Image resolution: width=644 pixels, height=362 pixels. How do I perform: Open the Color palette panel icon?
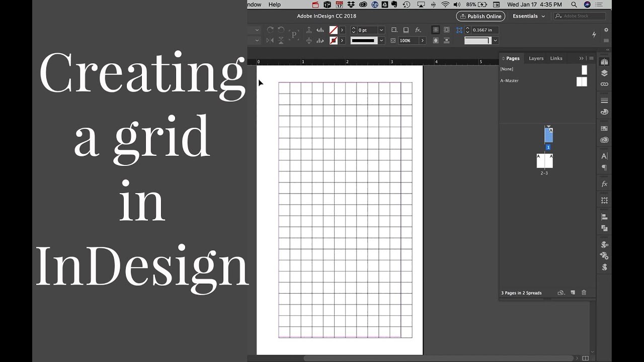point(604,112)
